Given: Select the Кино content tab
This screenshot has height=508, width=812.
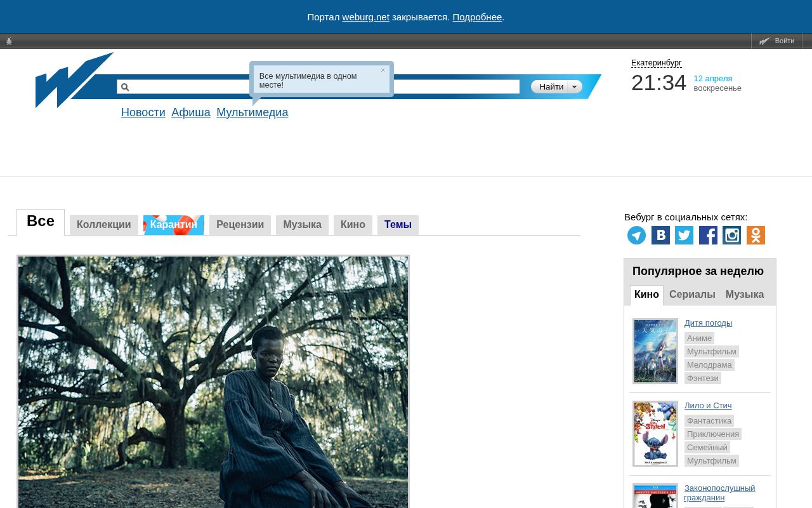Looking at the screenshot, I should [x=353, y=225].
